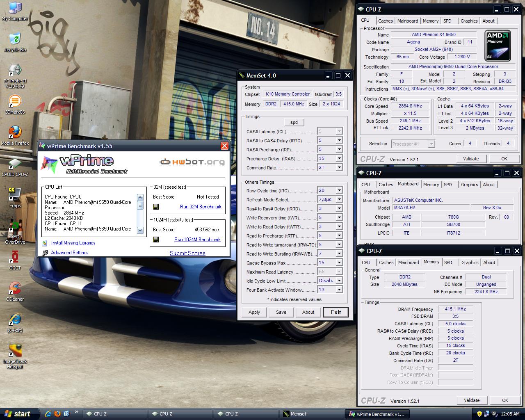
Task: Switch to Caches tab in top CPU-Z window
Action: 385,21
